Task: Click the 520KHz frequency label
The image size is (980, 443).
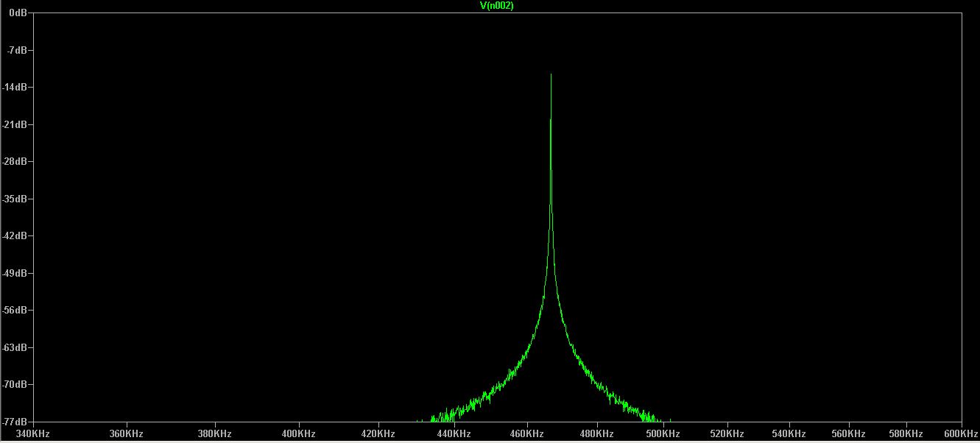Action: point(727,434)
